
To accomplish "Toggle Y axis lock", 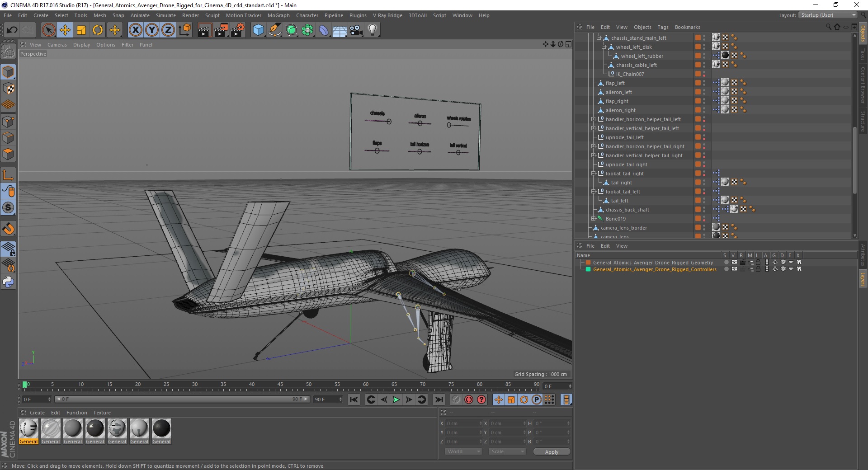I will 152,30.
